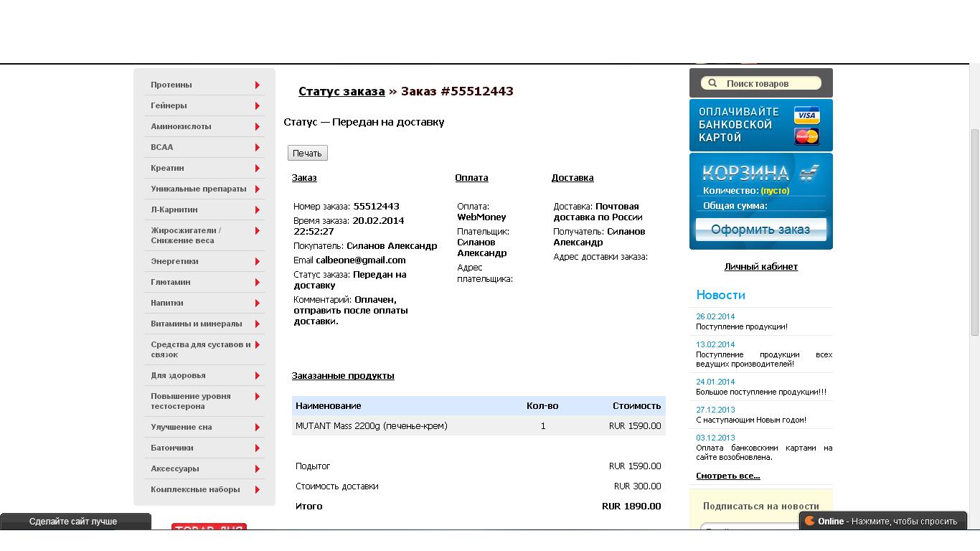The height and width of the screenshot is (551, 980).
Task: Open the Протеины menu category
Action: coord(171,85)
